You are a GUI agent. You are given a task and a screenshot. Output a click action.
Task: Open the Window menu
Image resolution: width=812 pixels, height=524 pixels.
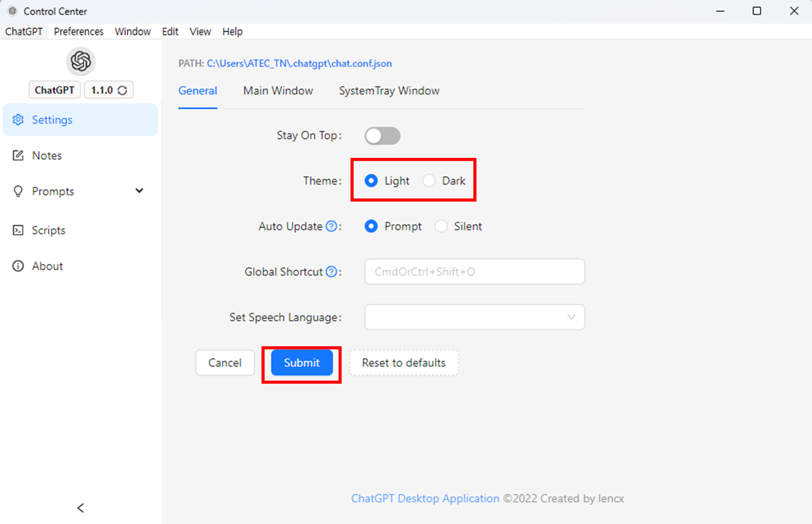133,32
